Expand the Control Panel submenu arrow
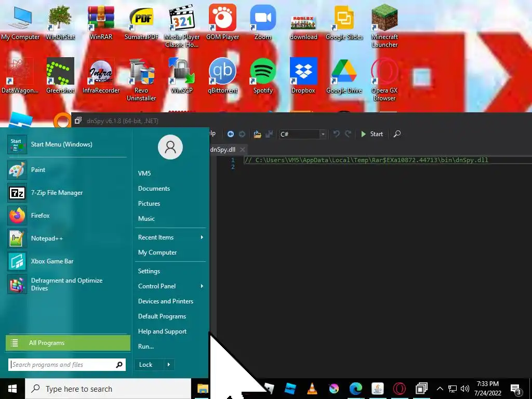The height and width of the screenshot is (399, 532). point(202,286)
